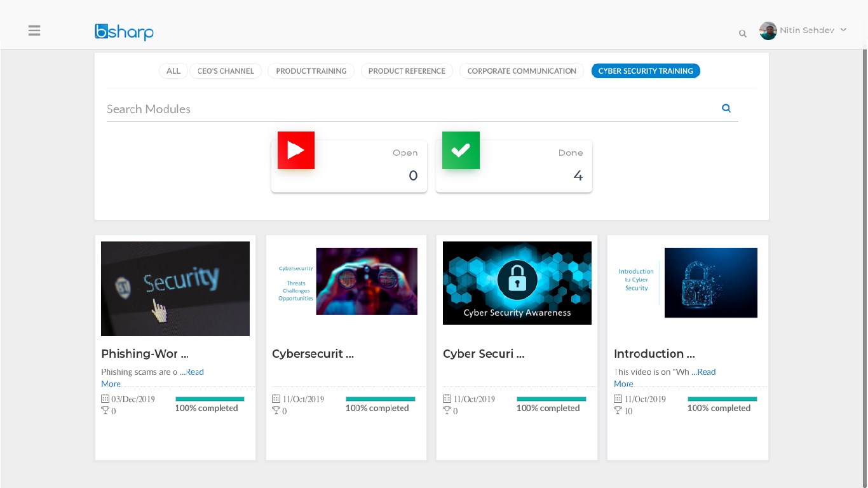This screenshot has width=868, height=488.
Task: Switch to PRODUCT TRAINING tab
Action: click(311, 71)
